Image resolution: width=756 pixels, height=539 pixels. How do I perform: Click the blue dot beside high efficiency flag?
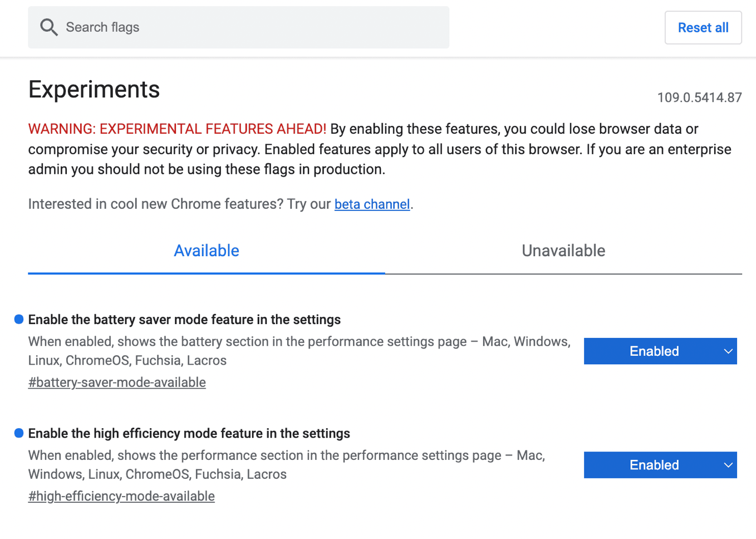click(19, 433)
